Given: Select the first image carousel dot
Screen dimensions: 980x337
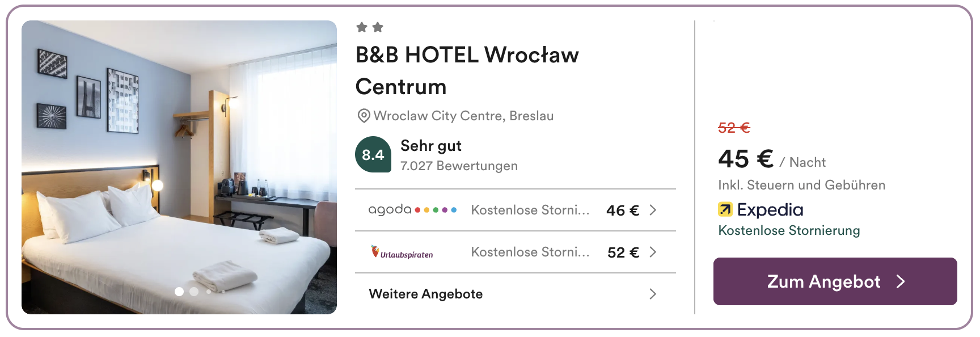Looking at the screenshot, I should pos(179,292).
